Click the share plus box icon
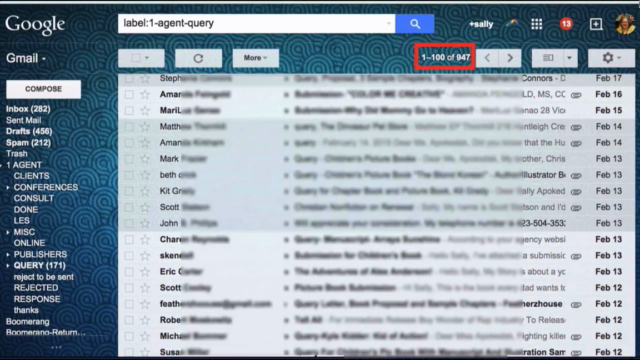Screen dimensions: 640x360 596,24
